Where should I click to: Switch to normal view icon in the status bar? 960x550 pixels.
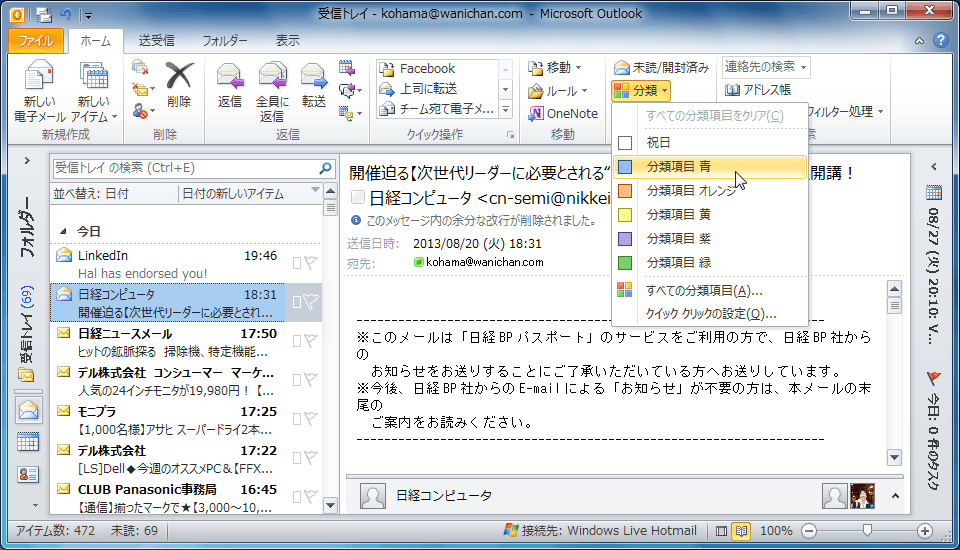(722, 531)
